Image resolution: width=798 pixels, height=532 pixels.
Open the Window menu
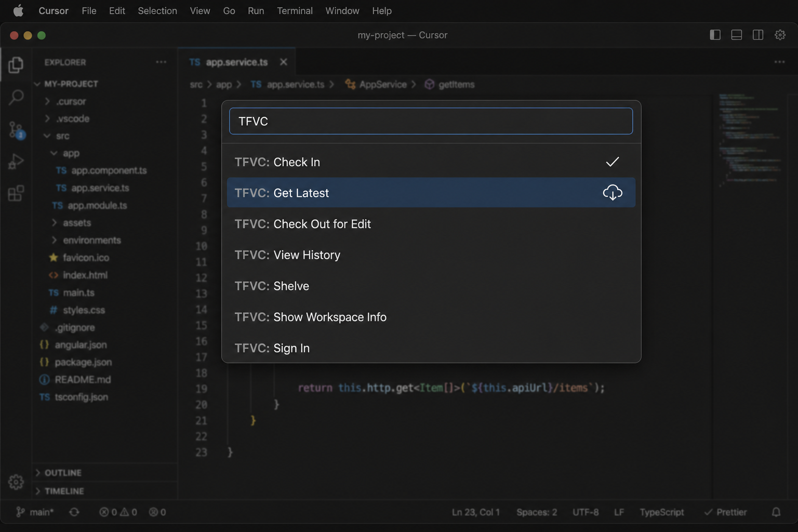coord(342,10)
